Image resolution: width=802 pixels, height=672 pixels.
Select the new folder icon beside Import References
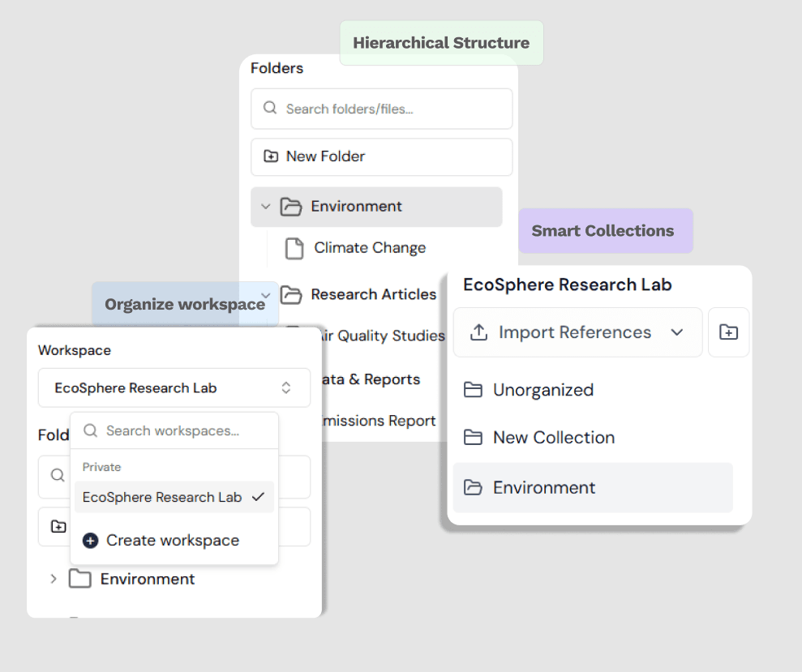(x=728, y=332)
